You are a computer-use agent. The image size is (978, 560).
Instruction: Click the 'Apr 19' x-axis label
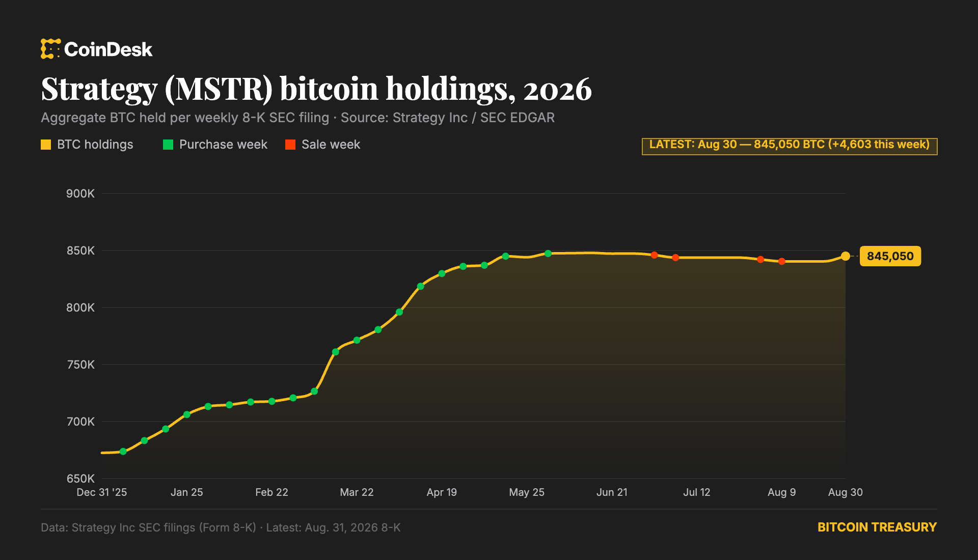tap(442, 492)
